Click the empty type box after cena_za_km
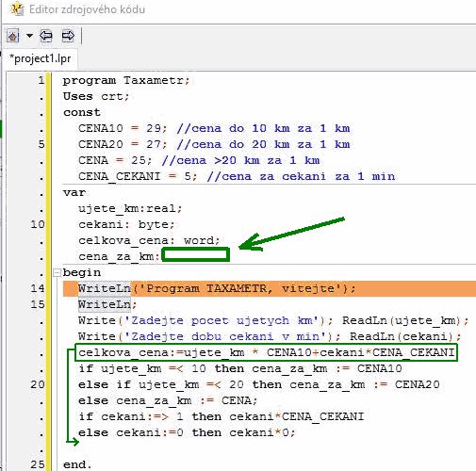The height and width of the screenshot is (471, 476). (195, 254)
